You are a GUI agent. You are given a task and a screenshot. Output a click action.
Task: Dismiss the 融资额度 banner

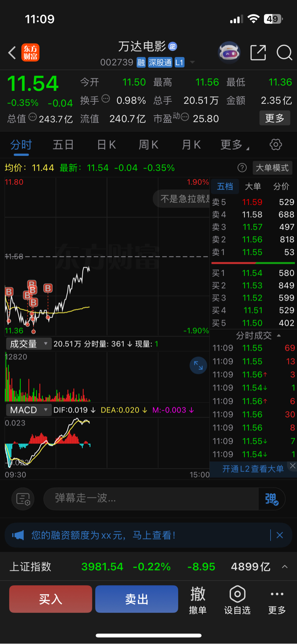tap(280, 535)
